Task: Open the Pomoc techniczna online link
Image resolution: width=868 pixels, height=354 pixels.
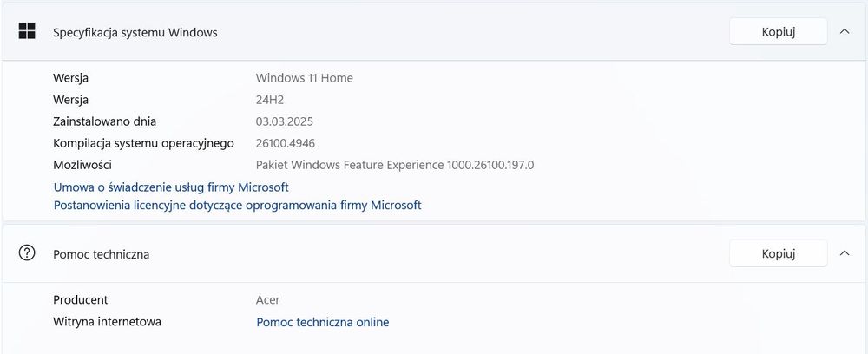Action: (x=322, y=322)
